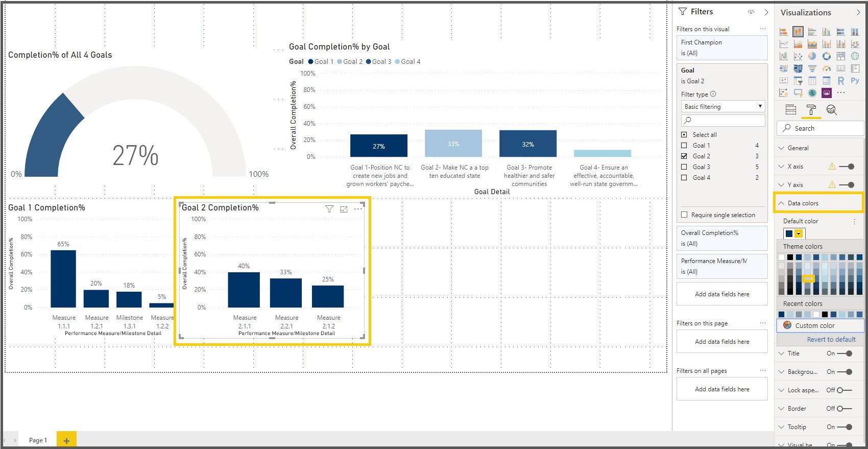Viewport: 868px width, 449px height.
Task: Pick the white theme color swatch
Action: coord(781,257)
